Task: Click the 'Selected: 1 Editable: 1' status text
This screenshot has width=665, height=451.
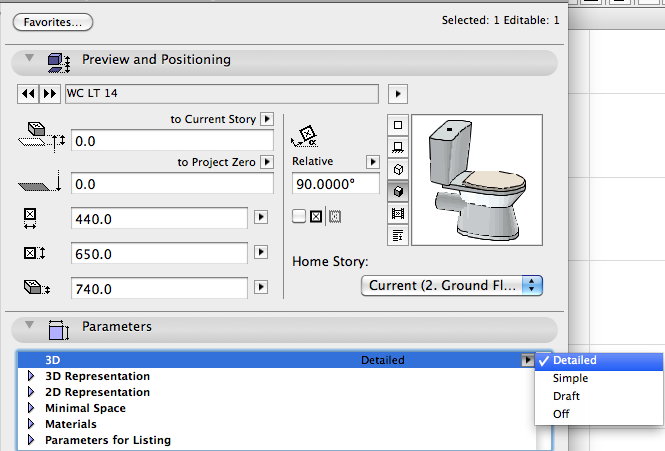Action: pos(500,20)
